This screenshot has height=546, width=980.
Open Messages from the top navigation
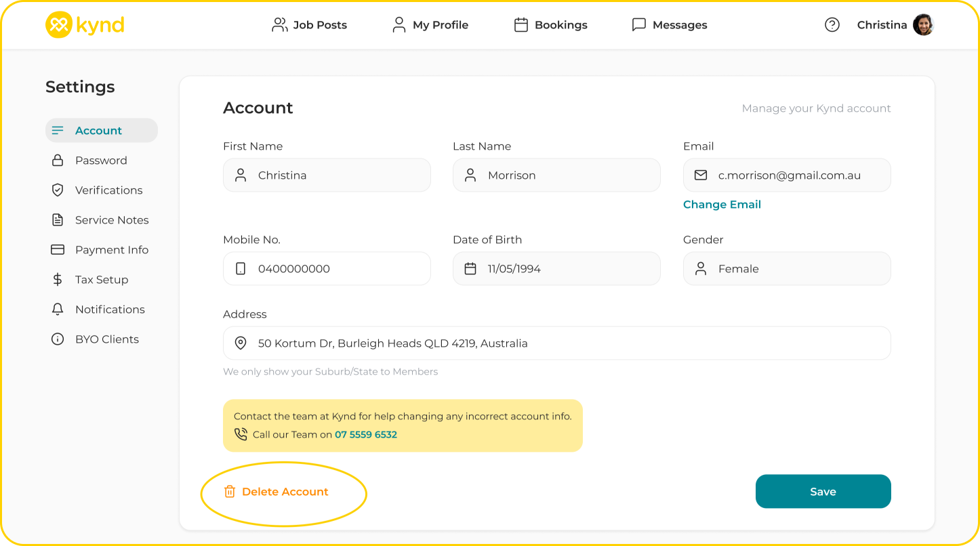tap(669, 25)
